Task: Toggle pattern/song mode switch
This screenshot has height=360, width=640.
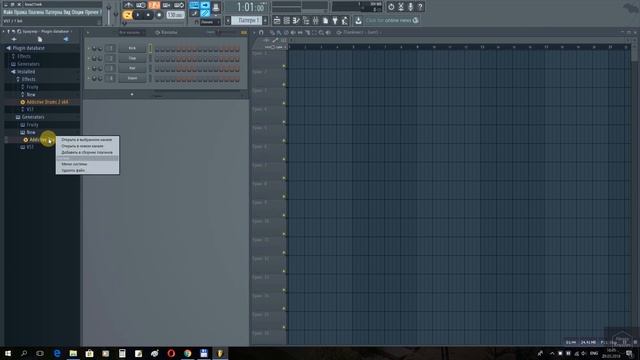Action: (127, 15)
